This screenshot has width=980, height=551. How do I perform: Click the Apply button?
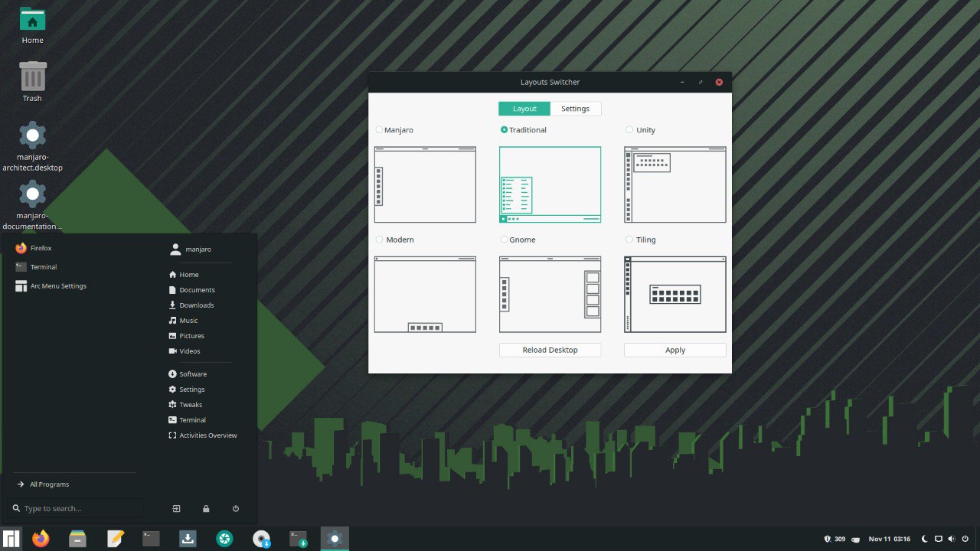(675, 350)
